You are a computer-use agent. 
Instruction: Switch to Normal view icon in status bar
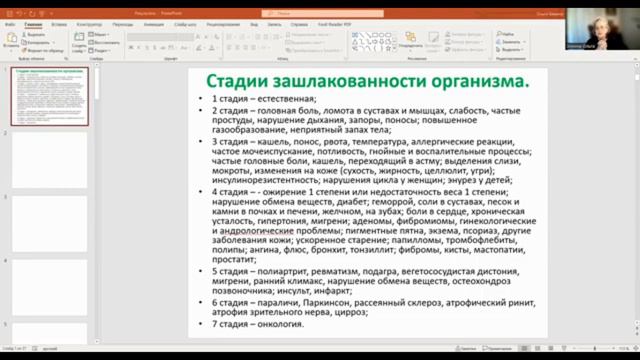click(x=524, y=349)
